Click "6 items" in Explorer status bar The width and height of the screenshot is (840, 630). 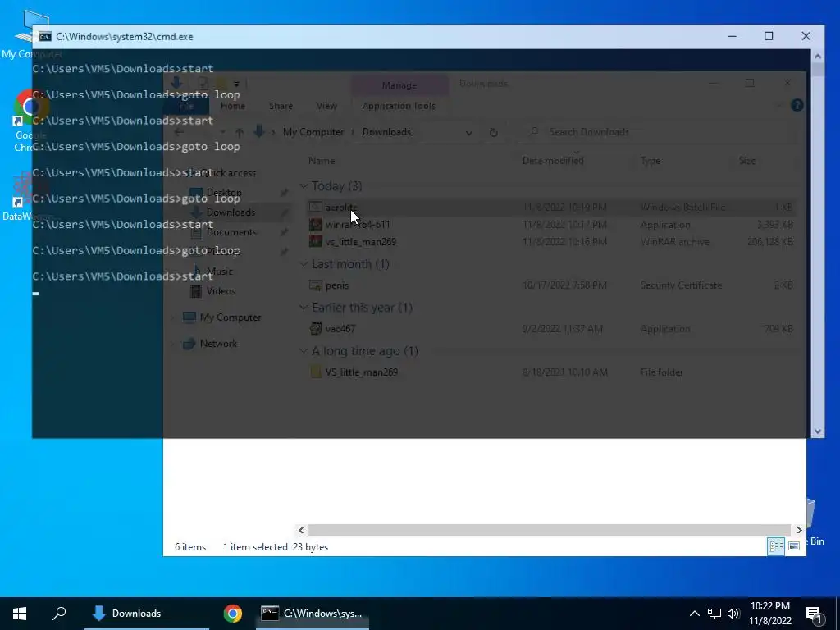[190, 547]
